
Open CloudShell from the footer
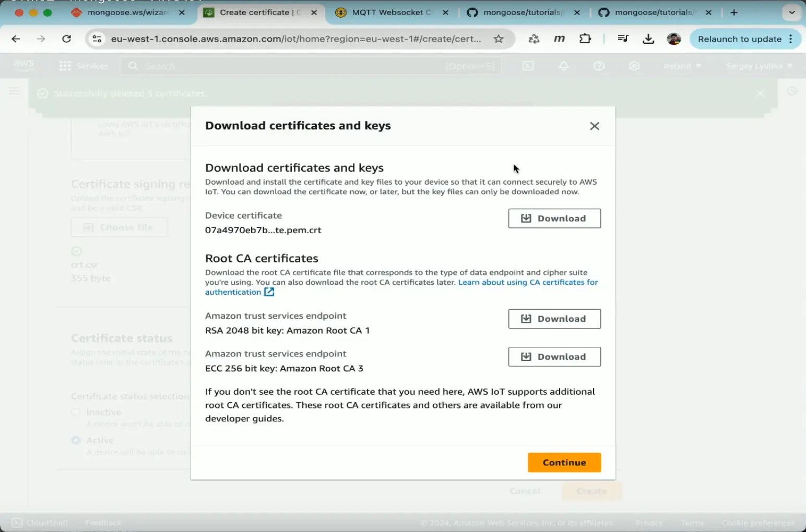click(x=40, y=523)
